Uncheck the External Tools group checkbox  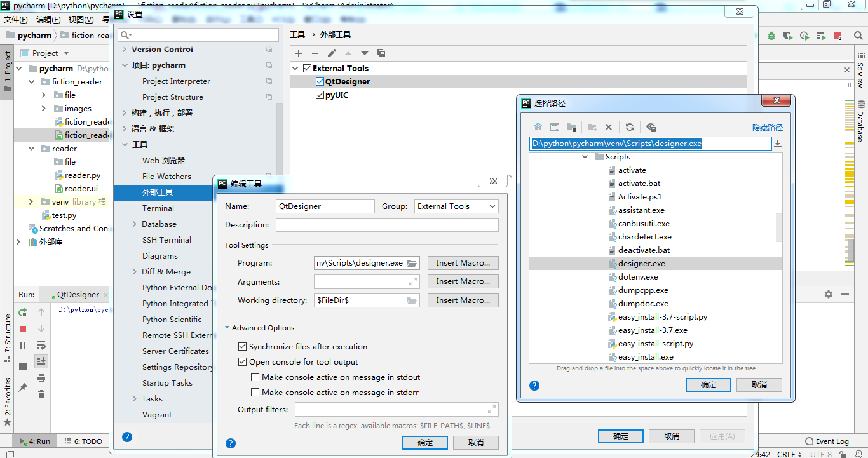point(308,68)
